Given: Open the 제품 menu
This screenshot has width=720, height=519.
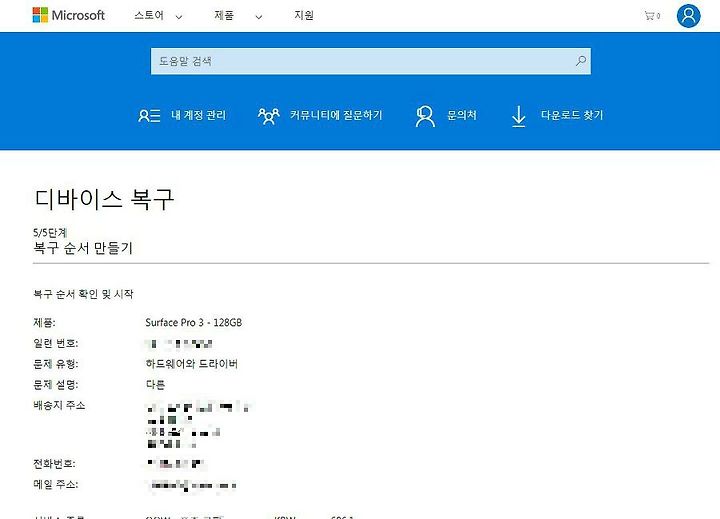Looking at the screenshot, I should [x=224, y=16].
